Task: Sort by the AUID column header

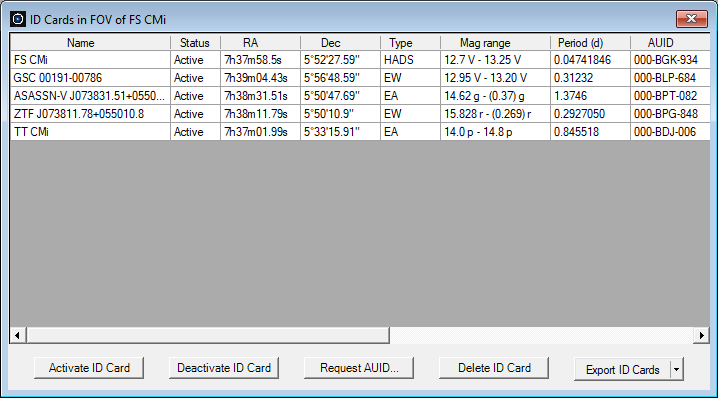Action: point(670,43)
